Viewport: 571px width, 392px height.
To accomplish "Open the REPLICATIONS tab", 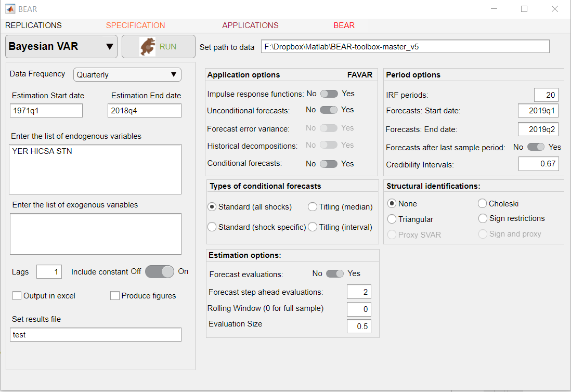I will [33, 25].
